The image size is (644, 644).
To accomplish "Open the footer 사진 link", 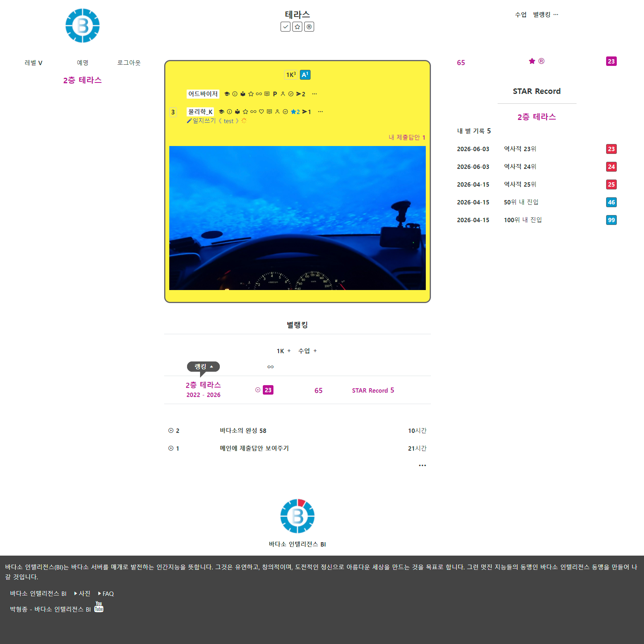I will click(x=82, y=593).
